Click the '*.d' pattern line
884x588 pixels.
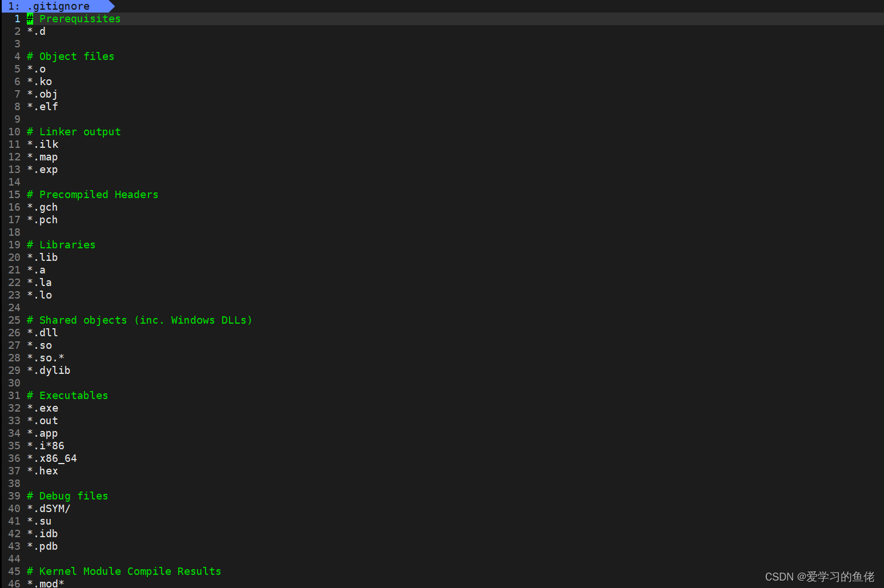click(x=36, y=31)
